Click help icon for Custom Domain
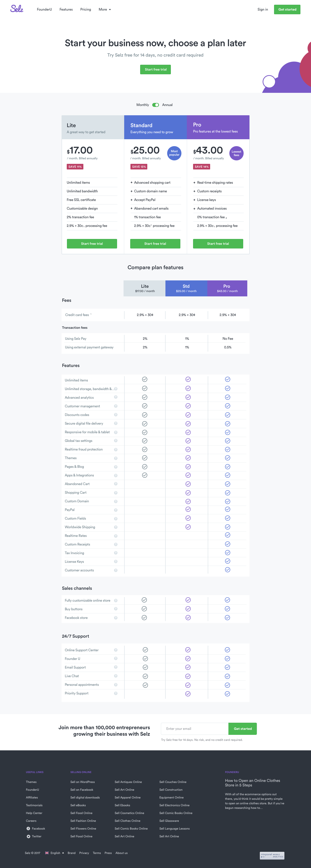 coord(116,501)
